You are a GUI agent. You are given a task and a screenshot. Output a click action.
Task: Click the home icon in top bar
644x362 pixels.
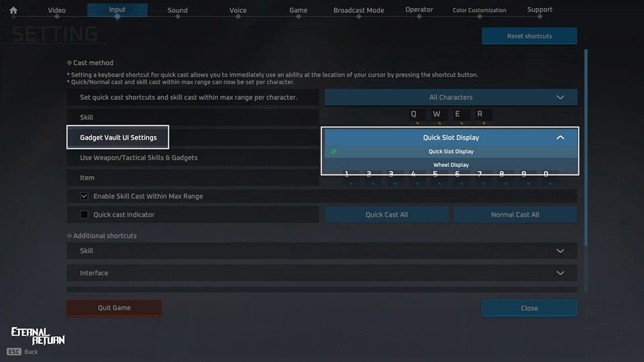[13, 10]
